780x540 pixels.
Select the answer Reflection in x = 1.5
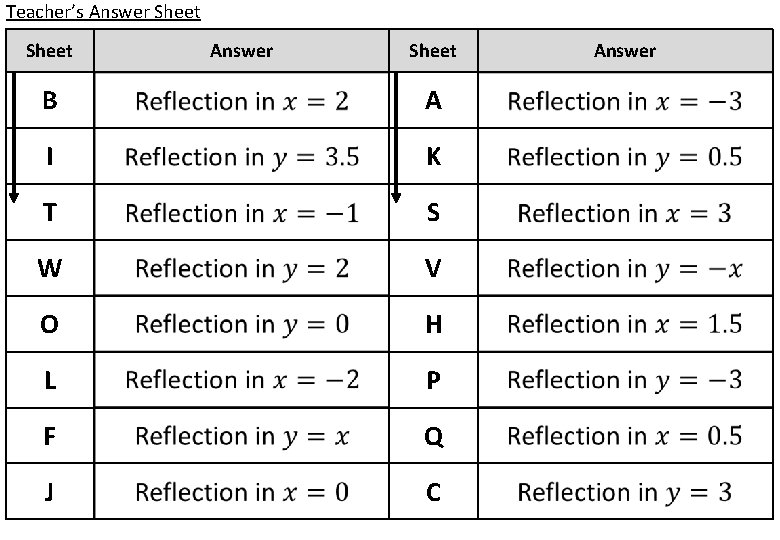coord(625,324)
